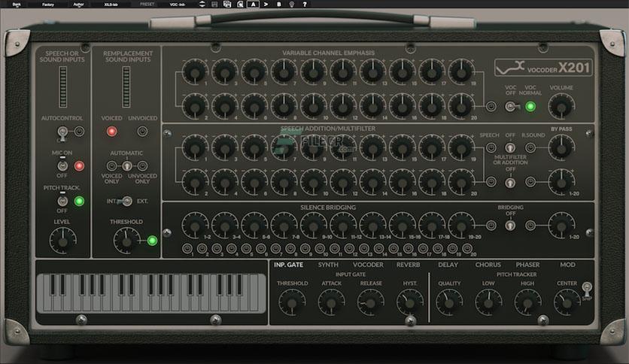Screen dimensions: 629x364
Task: Open the REVERB tab
Action: (x=408, y=265)
